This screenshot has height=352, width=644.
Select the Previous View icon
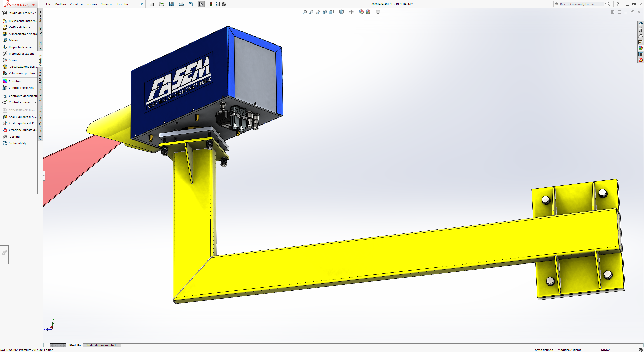[x=318, y=12]
